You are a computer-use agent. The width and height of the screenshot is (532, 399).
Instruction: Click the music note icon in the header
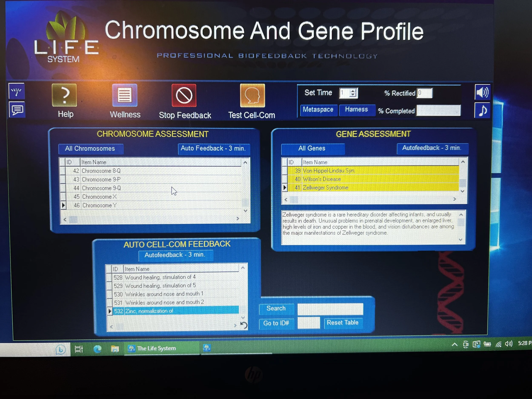[x=482, y=110]
